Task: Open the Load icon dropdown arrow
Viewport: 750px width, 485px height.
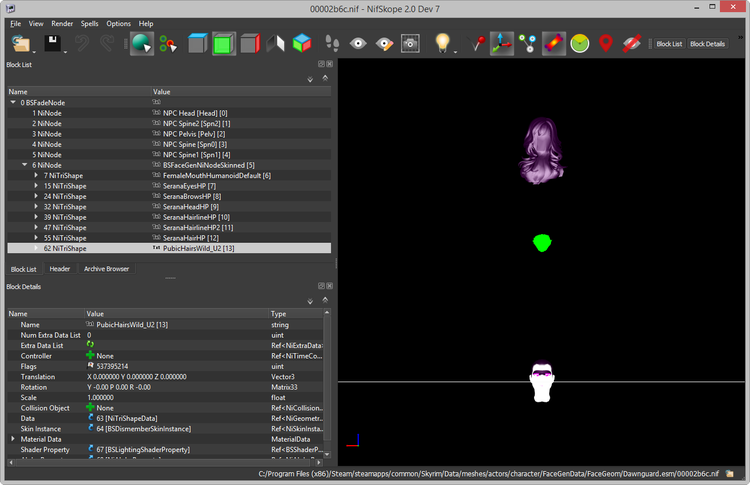Action: click(34, 52)
